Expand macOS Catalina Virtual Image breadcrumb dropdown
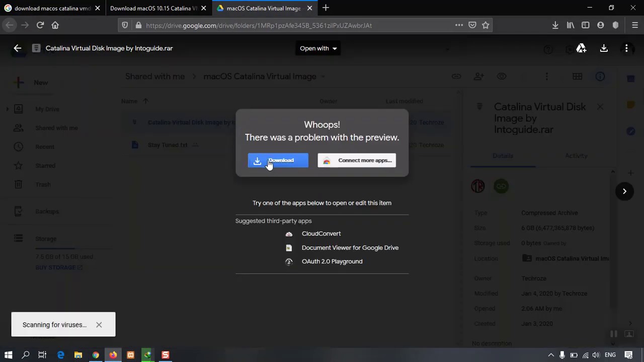Image resolution: width=644 pixels, height=362 pixels. pyautogui.click(x=323, y=76)
